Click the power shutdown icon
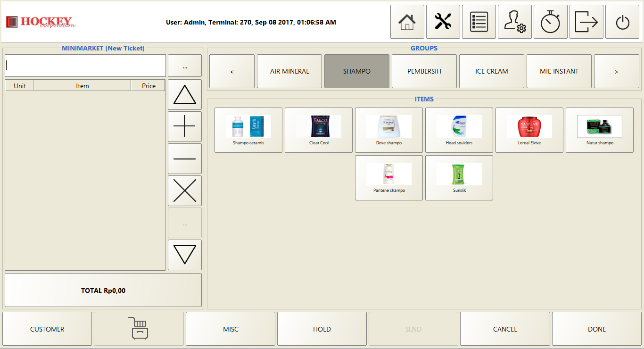Screen dimensions: 644x349 point(622,22)
